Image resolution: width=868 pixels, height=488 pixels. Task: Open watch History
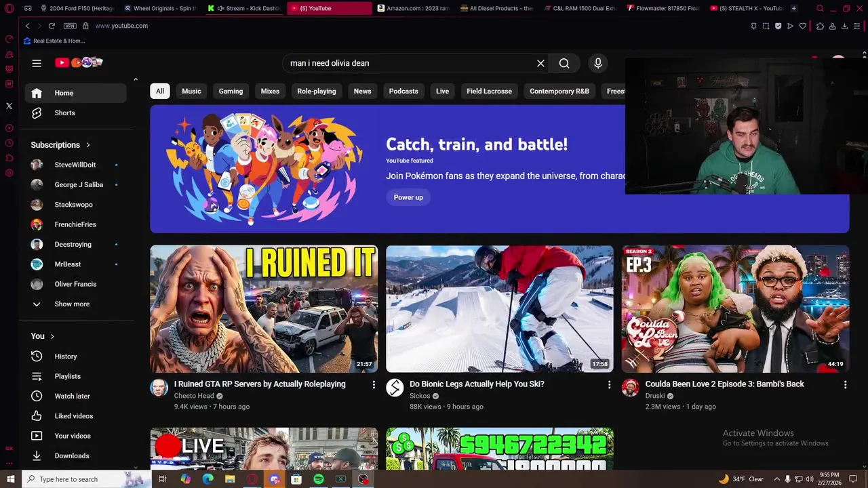[76, 357]
